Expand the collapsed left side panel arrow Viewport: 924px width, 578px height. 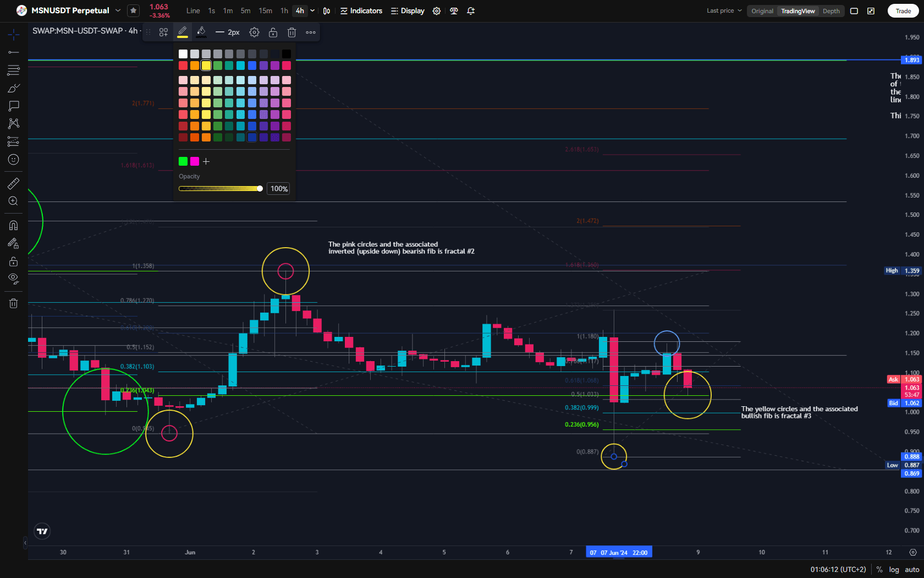pos(25,543)
